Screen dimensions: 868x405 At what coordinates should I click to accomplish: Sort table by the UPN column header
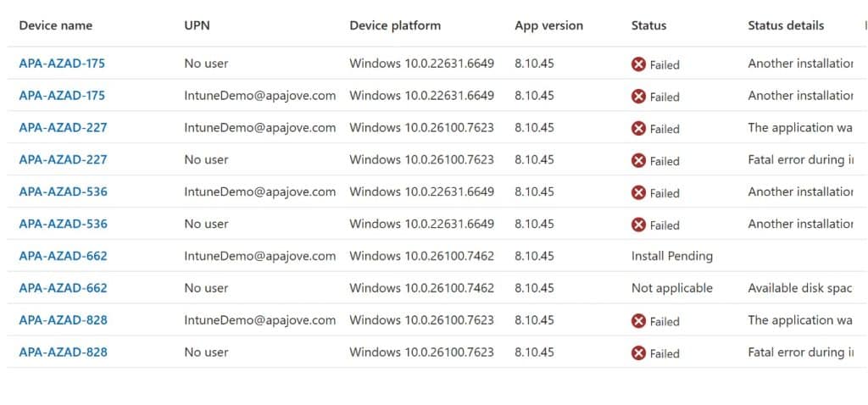pyautogui.click(x=197, y=25)
